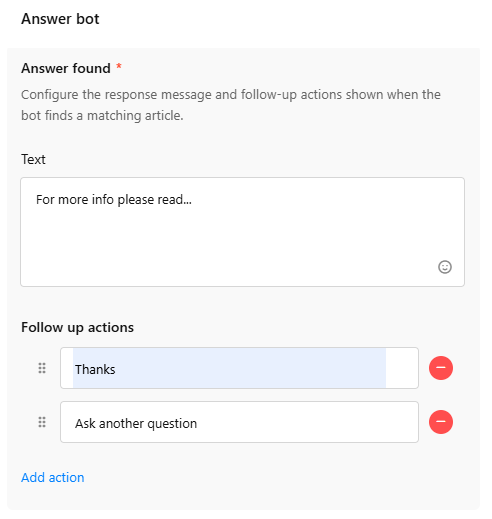Click the words 'Ask another question'
The height and width of the screenshot is (519, 492).
click(x=136, y=424)
